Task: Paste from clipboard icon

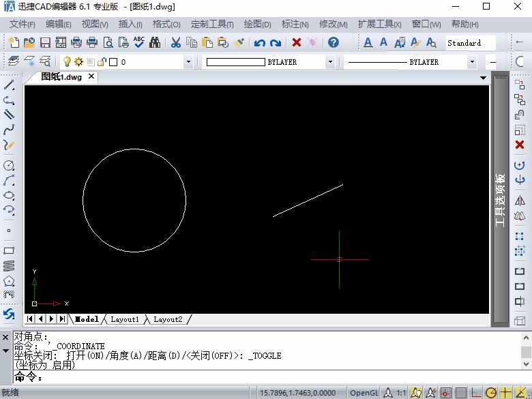Action: (x=207, y=42)
